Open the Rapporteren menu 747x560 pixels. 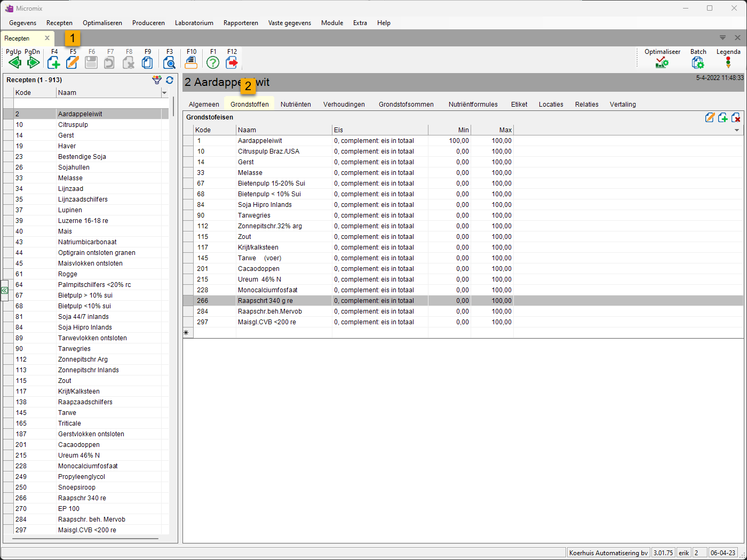[x=241, y=23]
